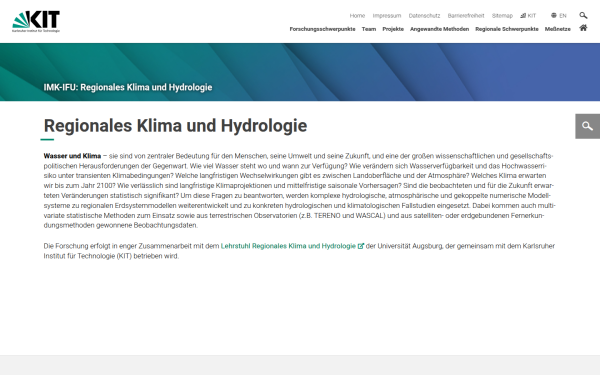Open the Sitemap link
Screen dimensions: 600x375
pos(502,16)
